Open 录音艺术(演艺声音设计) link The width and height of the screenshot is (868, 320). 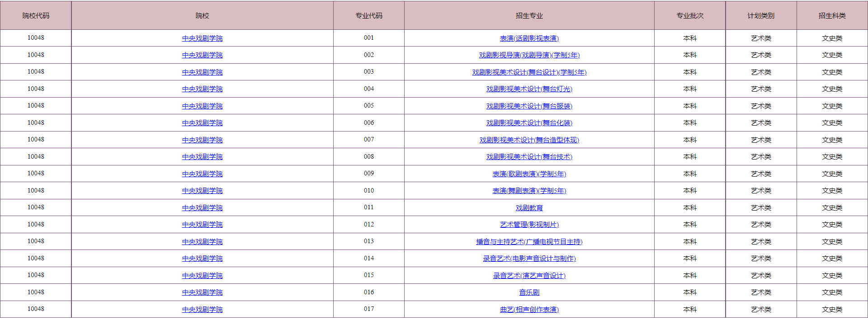(x=529, y=276)
